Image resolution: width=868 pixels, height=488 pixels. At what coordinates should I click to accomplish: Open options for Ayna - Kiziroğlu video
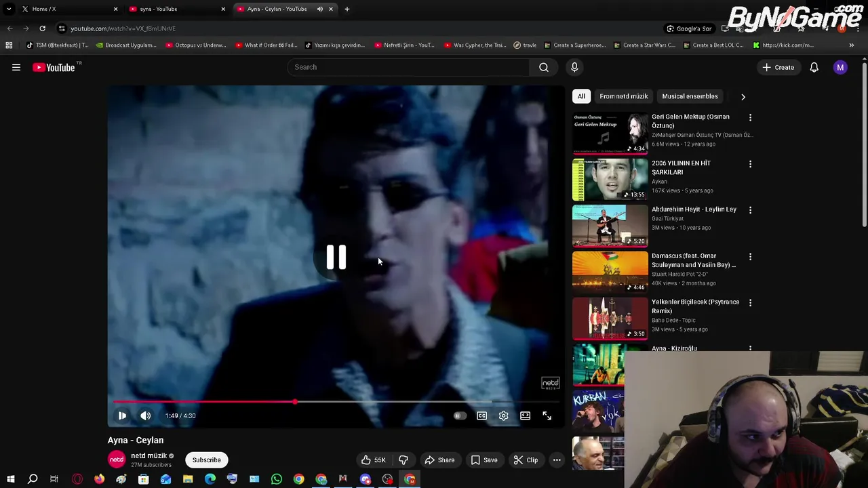click(750, 349)
